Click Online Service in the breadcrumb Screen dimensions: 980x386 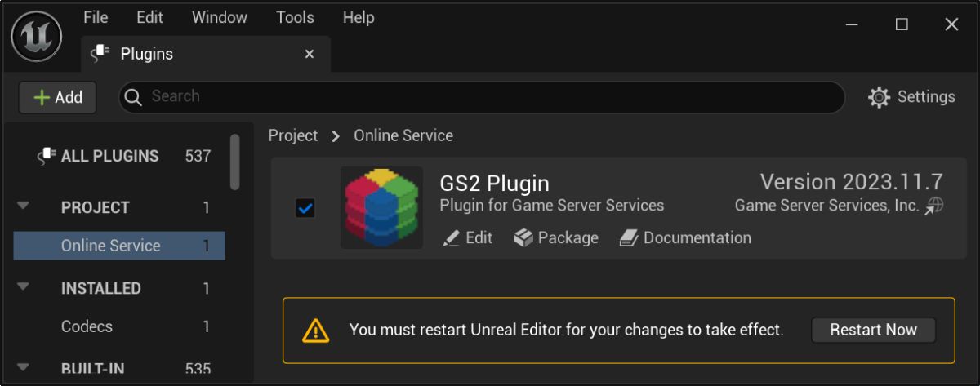[x=403, y=135]
